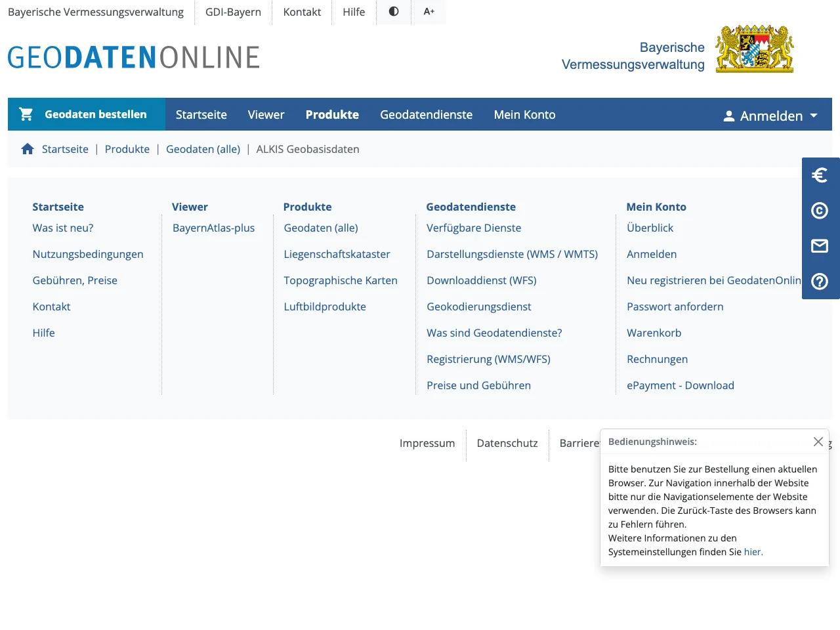Click the Geodatendienste sitemap heading
The width and height of the screenshot is (840, 630).
click(471, 207)
